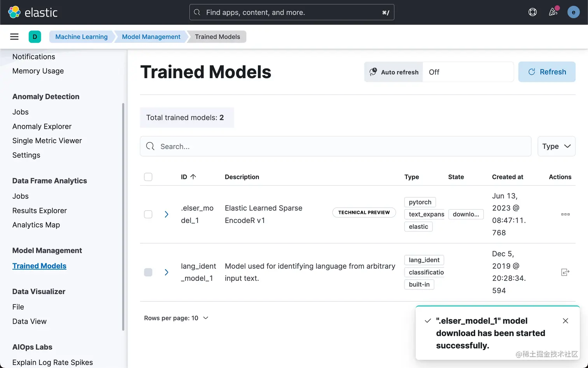Viewport: 588px width, 368px height.
Task: Click the built-in type badge
Action: [419, 285]
